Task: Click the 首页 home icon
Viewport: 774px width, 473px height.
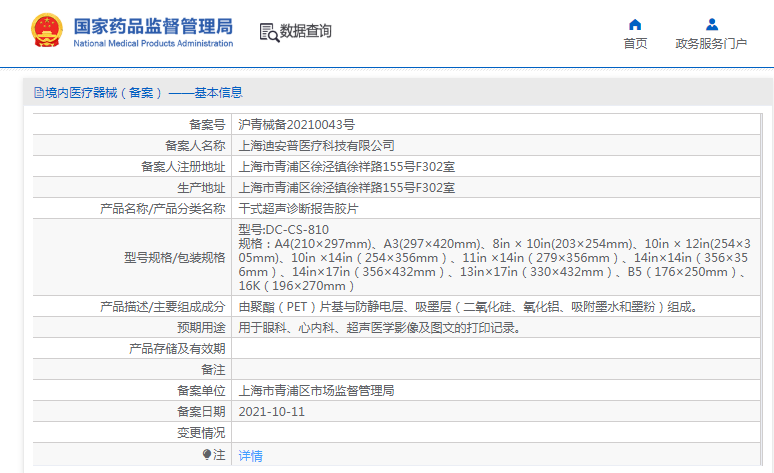Action: [x=635, y=25]
